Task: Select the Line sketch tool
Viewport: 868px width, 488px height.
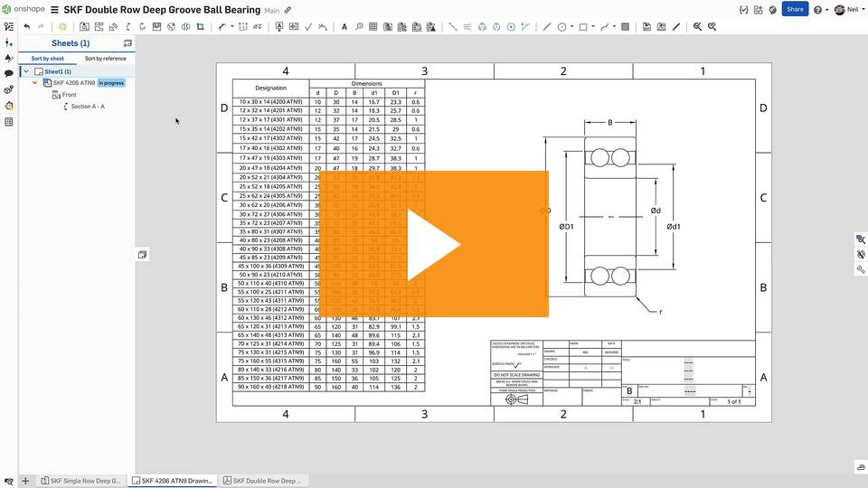Action: pyautogui.click(x=547, y=26)
